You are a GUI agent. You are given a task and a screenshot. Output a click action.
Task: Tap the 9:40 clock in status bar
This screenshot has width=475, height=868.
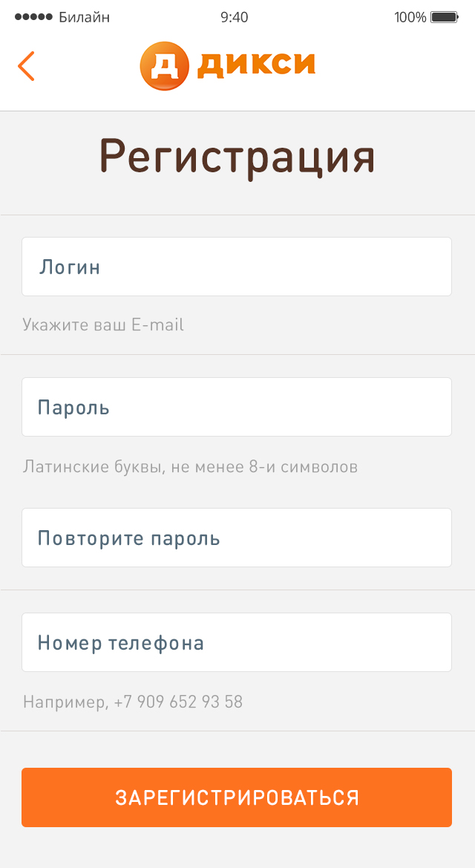tap(235, 17)
